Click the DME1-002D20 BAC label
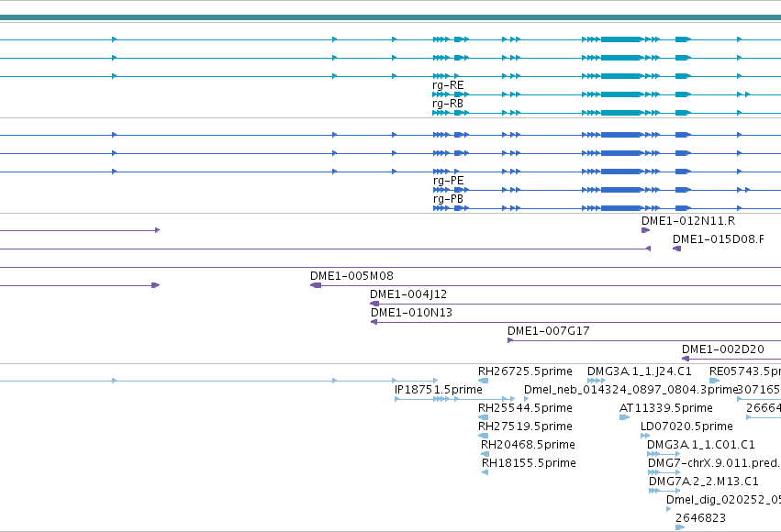Image resolution: width=781 pixels, height=532 pixels. (723, 349)
